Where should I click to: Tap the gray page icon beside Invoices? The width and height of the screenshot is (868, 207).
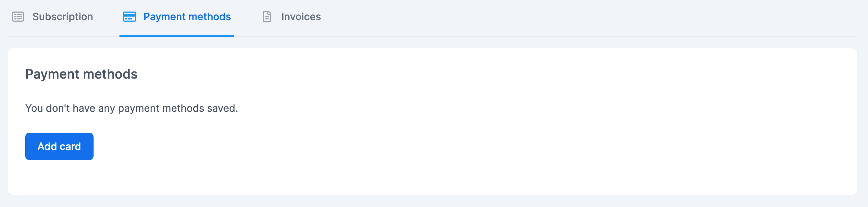(x=267, y=17)
